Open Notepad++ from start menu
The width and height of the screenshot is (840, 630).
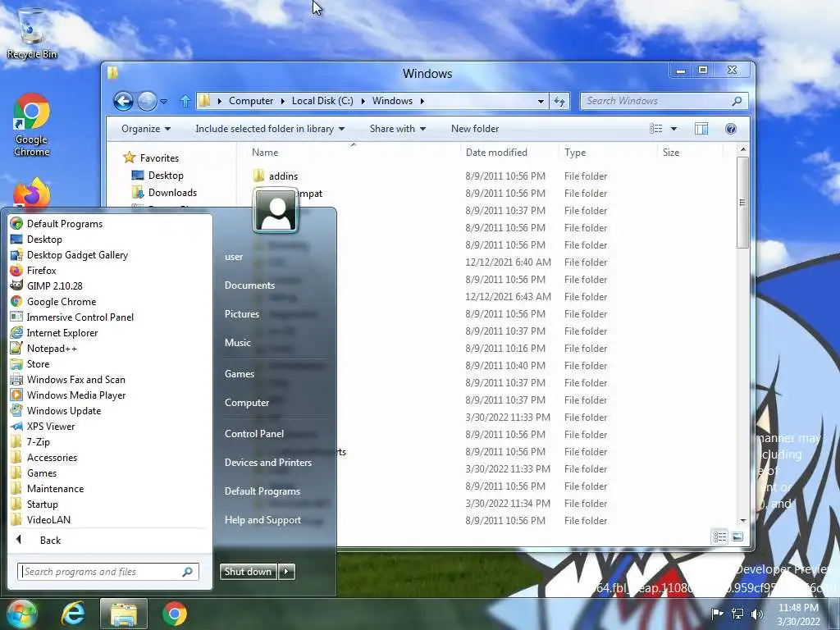pyautogui.click(x=44, y=348)
